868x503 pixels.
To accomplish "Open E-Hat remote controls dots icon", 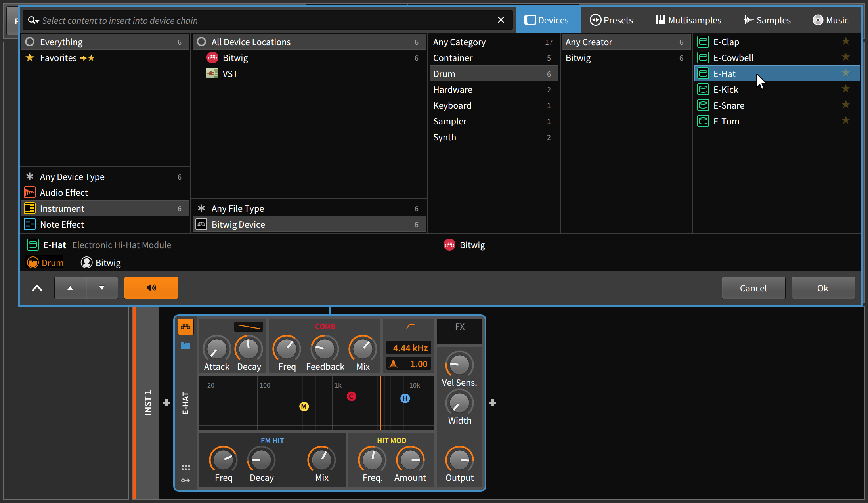I will 185,468.
